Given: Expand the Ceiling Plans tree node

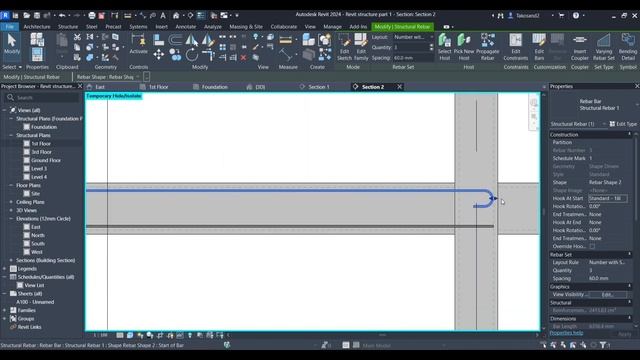Looking at the screenshot, I should (11, 202).
